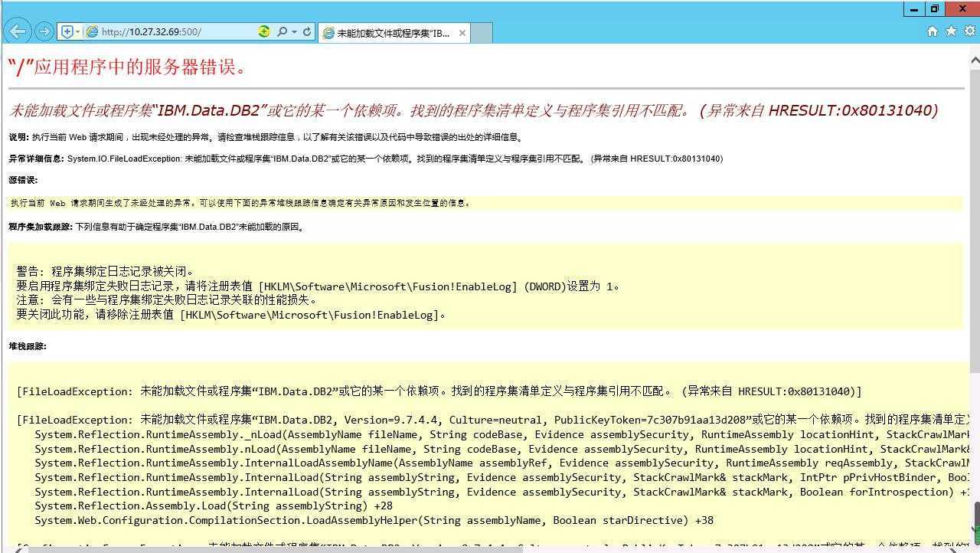Click the line 注意: 会有一些与程序集绑定失败日志记录关联的性能损失。

pos(167,300)
